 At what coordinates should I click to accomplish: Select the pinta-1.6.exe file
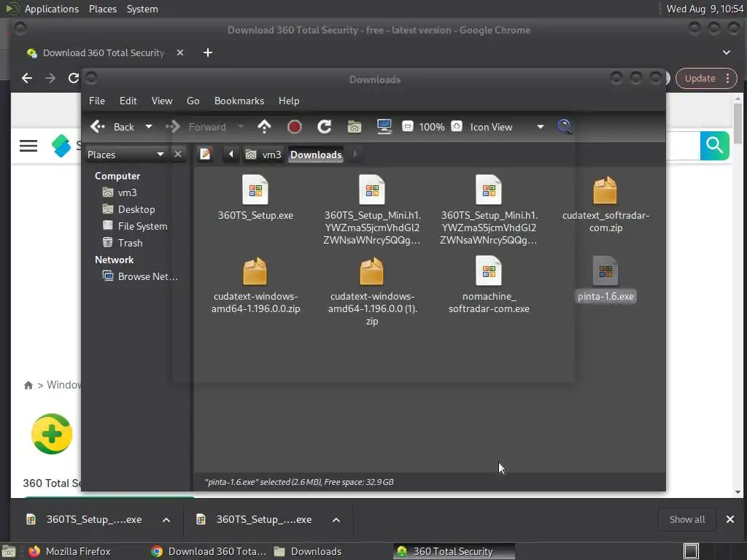click(605, 279)
